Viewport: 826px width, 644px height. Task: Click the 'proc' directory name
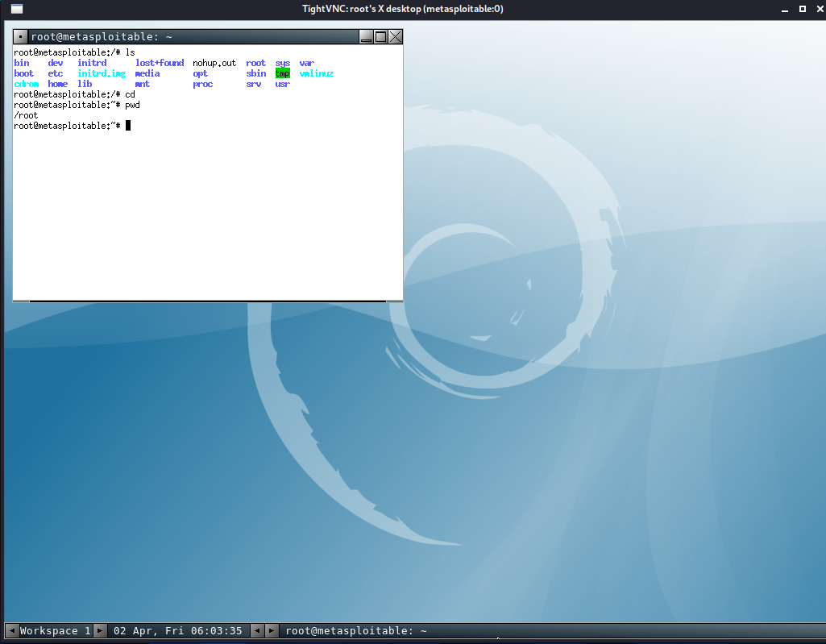click(203, 84)
